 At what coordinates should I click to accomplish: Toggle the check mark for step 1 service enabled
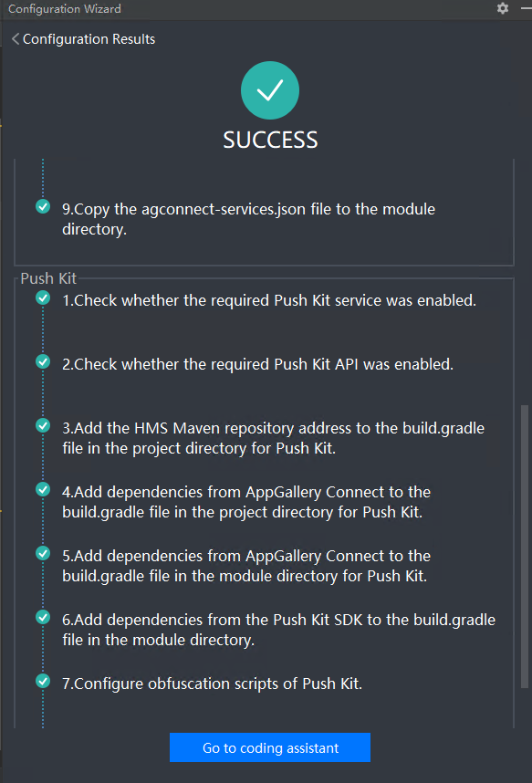coord(42,298)
